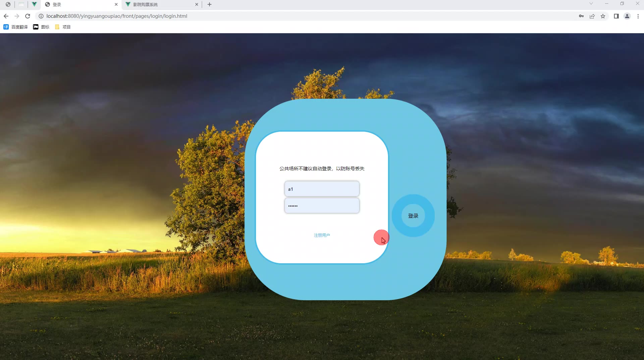Focus the password field

coord(322,206)
